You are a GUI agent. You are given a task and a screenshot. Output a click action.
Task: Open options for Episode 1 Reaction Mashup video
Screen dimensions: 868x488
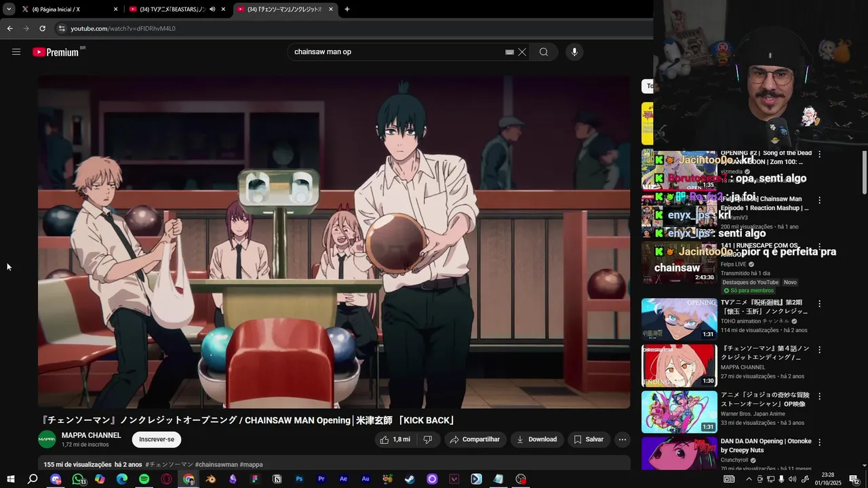(819, 200)
